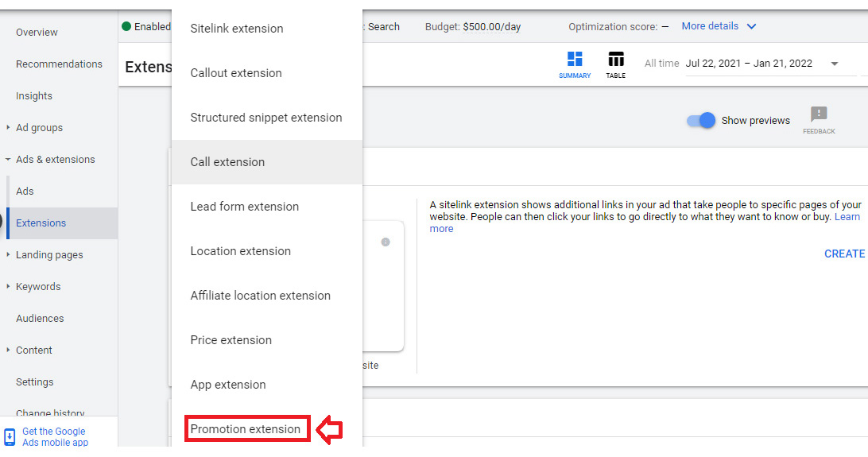Image resolution: width=868 pixels, height=457 pixels.
Task: Expand the Content arrow
Action: pyautogui.click(x=8, y=350)
